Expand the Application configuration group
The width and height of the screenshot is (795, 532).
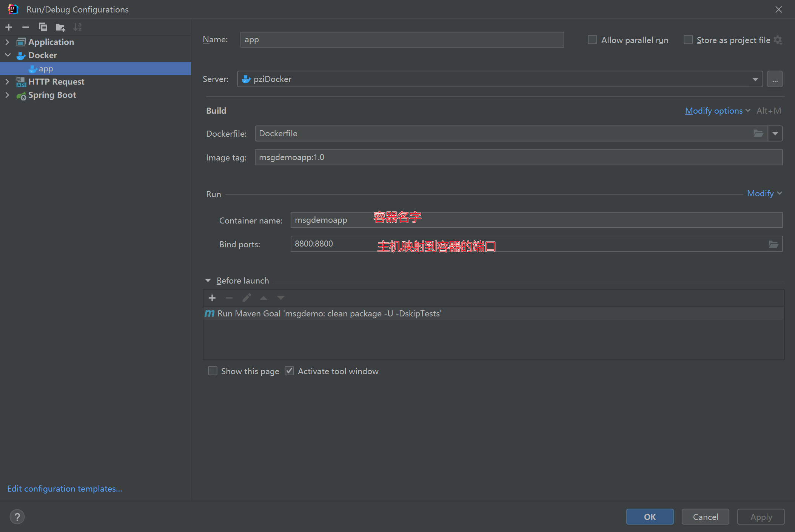7,42
